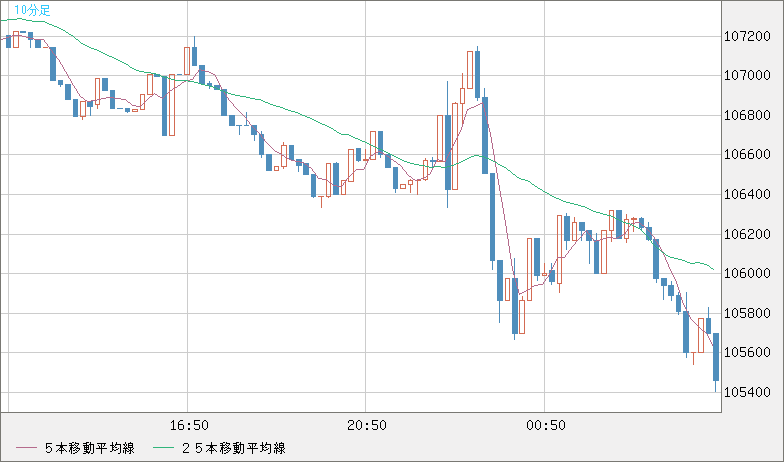The image size is (784, 462).
Task: Click the 105800 price axis label
Action: [x=748, y=314]
